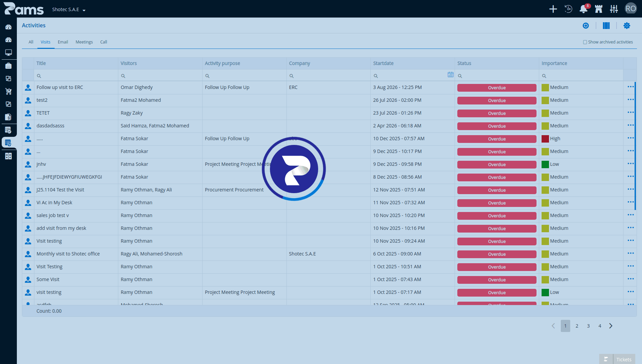Screen dimensions: 642x364
Task: Open row menu for Follow up visit to ERC
Action: [x=631, y=87]
